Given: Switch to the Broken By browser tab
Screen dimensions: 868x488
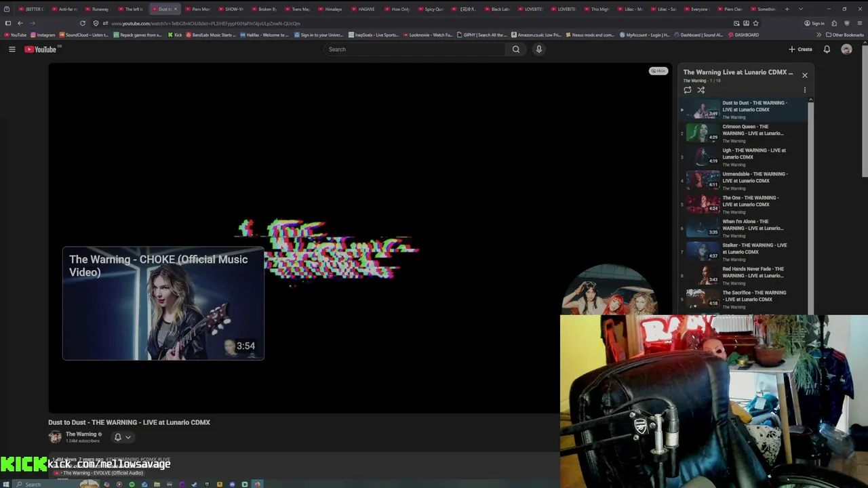Looking at the screenshot, I should tap(265, 9).
